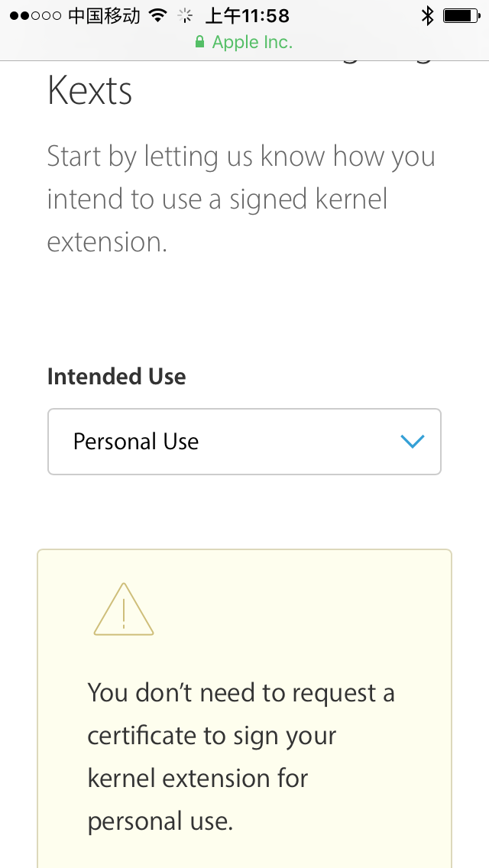
Task: Tap 'personal use.' in the yellow notice
Action: tap(160, 821)
